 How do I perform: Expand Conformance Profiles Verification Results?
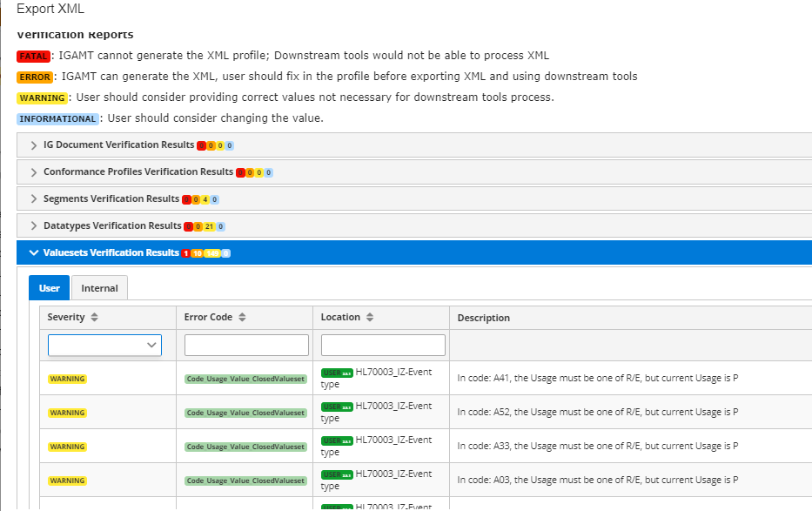coord(33,171)
